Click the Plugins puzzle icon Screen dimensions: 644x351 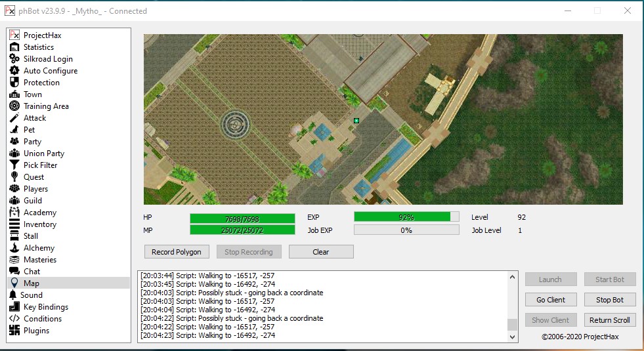pos(14,331)
